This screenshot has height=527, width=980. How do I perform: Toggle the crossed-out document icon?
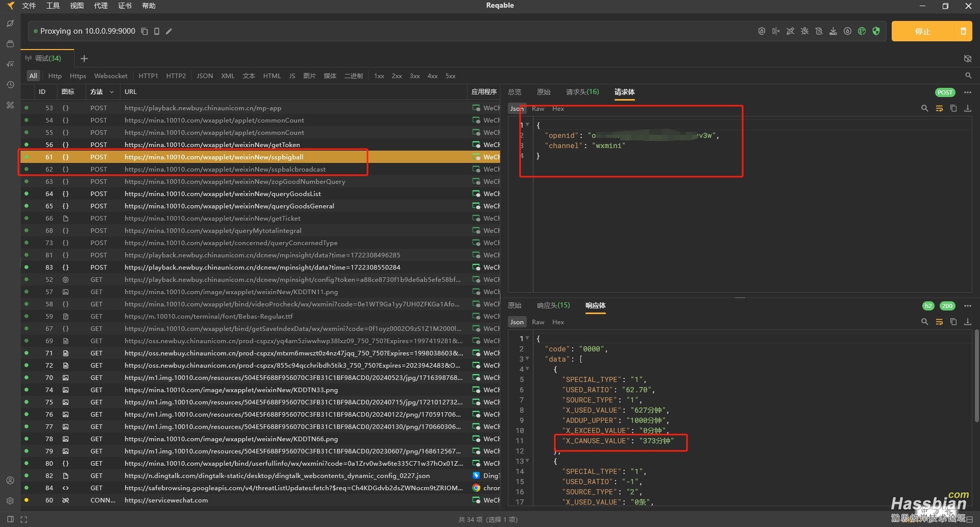pyautogui.click(x=819, y=31)
